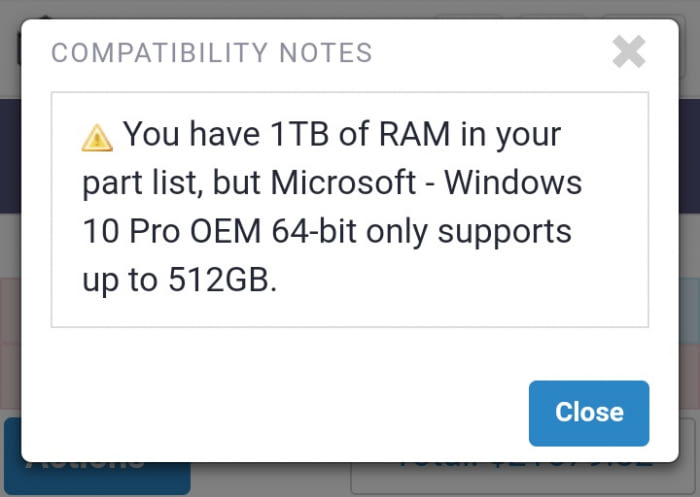Click the Total price box behind the dialog
Image resolution: width=700 pixels, height=497 pixels.
[x=522, y=478]
